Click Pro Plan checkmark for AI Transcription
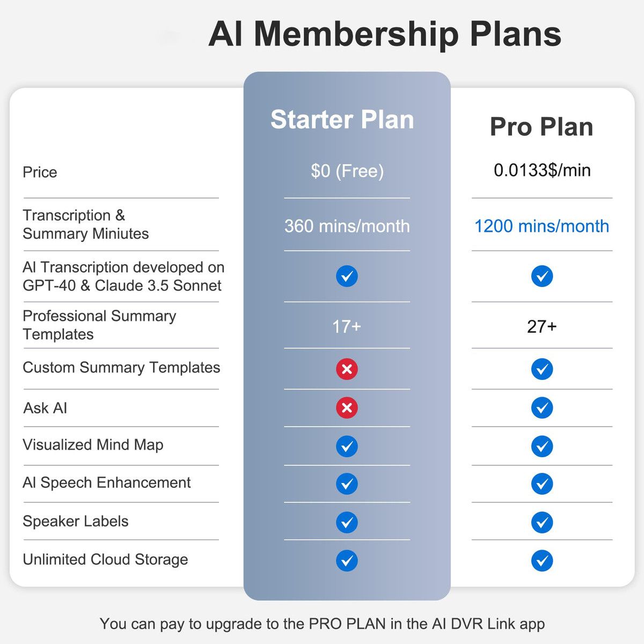The image size is (644, 644). tap(542, 276)
